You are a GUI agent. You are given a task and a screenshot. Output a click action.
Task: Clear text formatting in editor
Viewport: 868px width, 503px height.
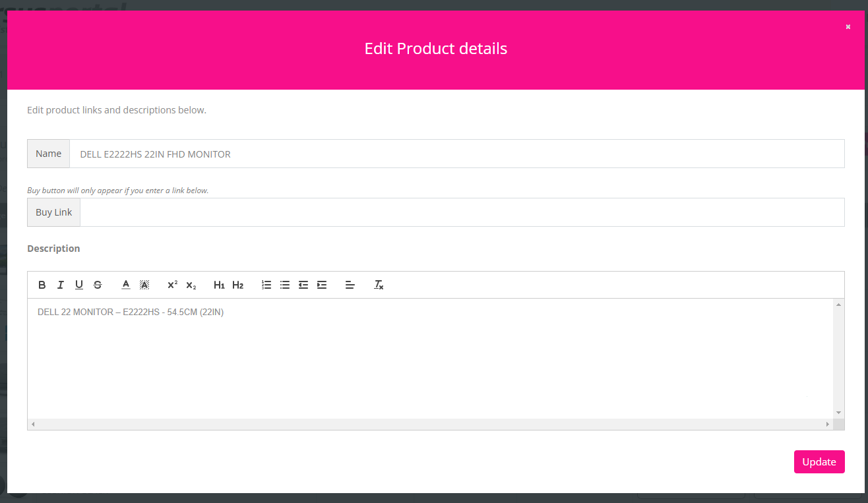[x=379, y=285]
